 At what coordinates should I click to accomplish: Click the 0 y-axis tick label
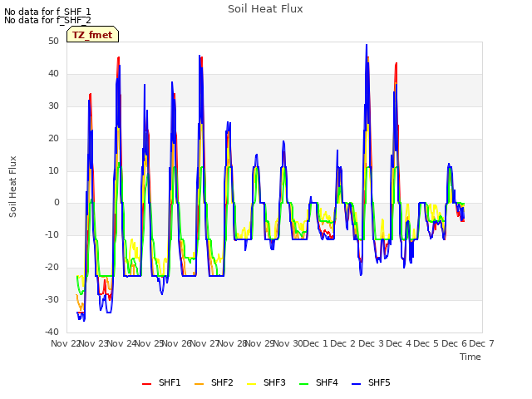pyautogui.click(x=57, y=203)
